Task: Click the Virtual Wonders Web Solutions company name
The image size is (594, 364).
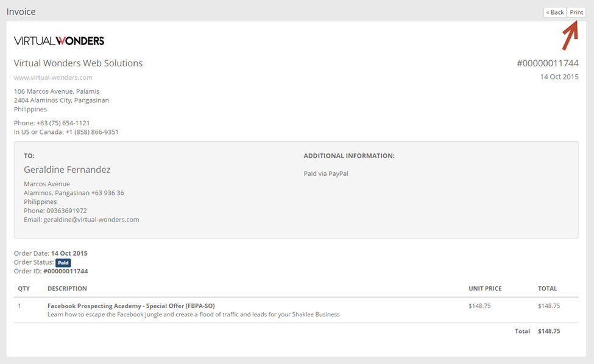Action: click(79, 63)
